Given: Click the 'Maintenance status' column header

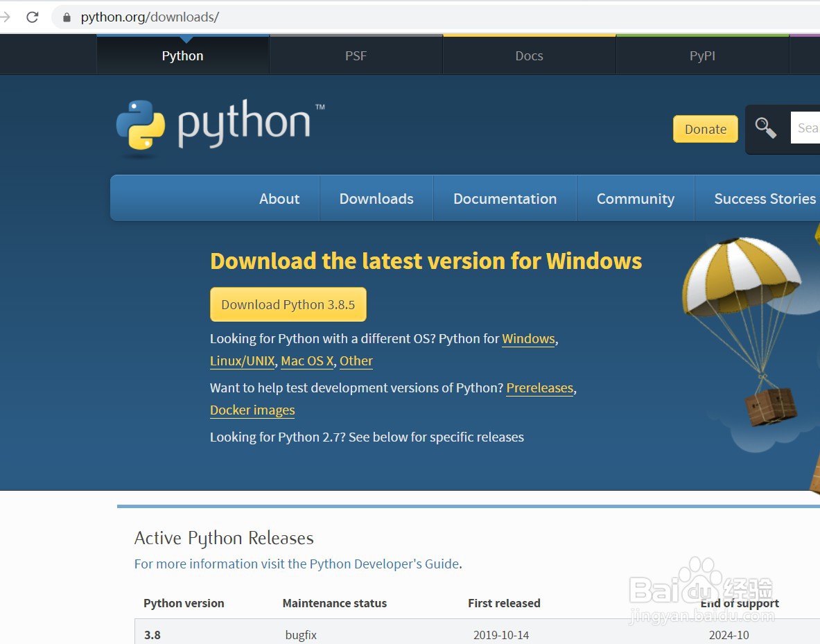Looking at the screenshot, I should coord(335,603).
